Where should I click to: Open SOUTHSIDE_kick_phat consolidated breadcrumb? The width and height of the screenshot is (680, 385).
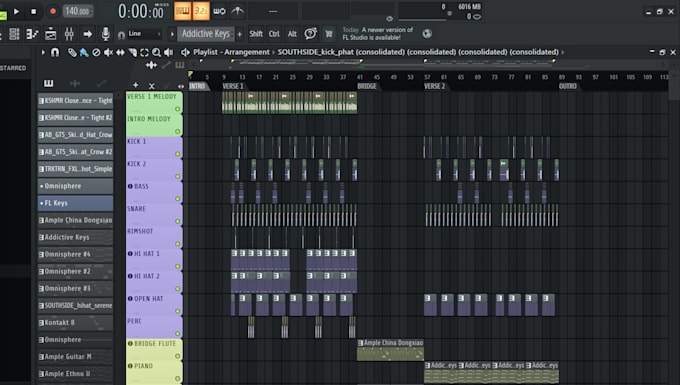pos(418,52)
